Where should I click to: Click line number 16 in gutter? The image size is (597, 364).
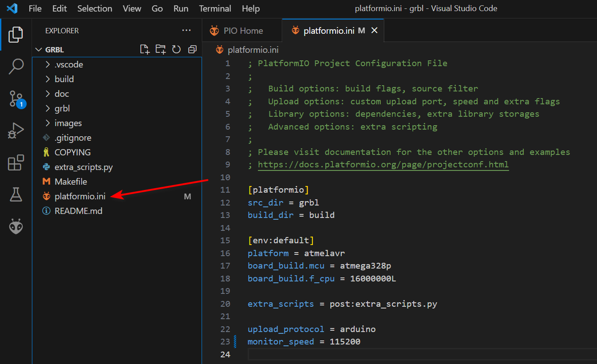(x=225, y=253)
